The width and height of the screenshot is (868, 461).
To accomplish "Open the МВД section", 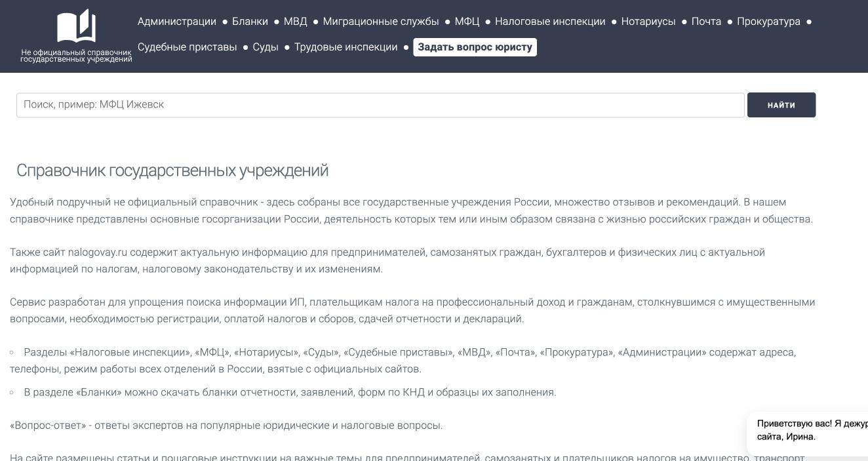I will pyautogui.click(x=295, y=22).
